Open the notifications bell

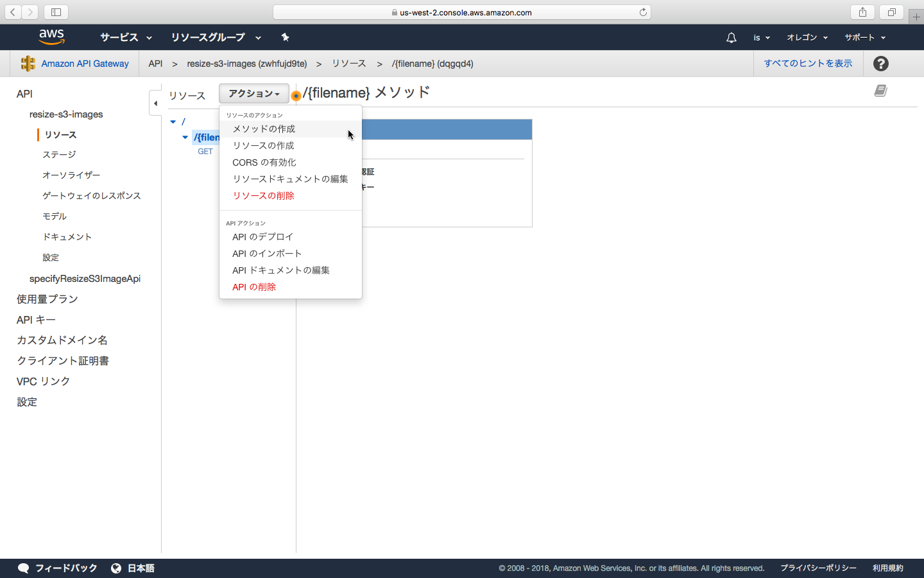point(731,38)
